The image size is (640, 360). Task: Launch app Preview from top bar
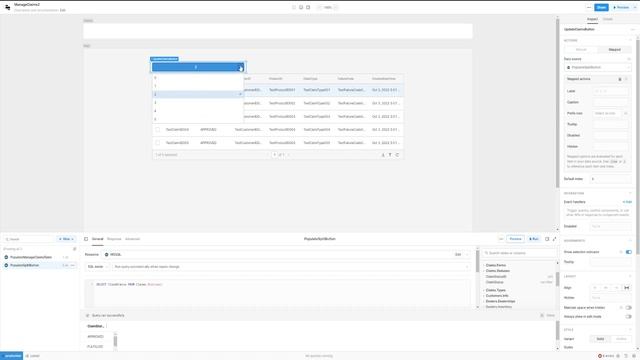(621, 7)
